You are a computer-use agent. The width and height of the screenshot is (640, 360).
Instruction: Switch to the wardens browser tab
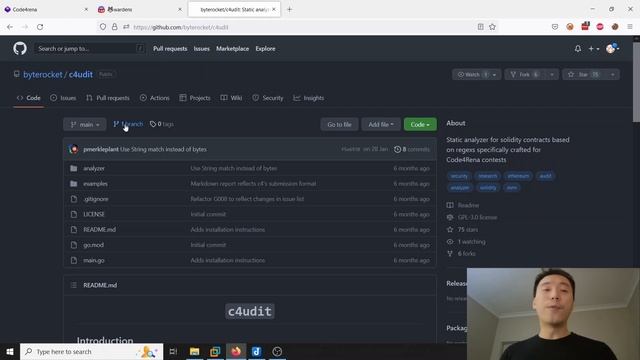point(139,9)
